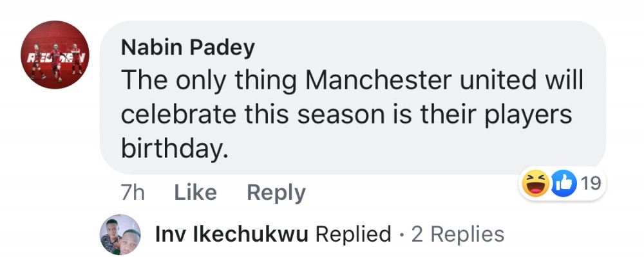This screenshot has height=261, width=644.
Task: Open Inv Ikechukwu's profile avatar
Action: tap(120, 235)
